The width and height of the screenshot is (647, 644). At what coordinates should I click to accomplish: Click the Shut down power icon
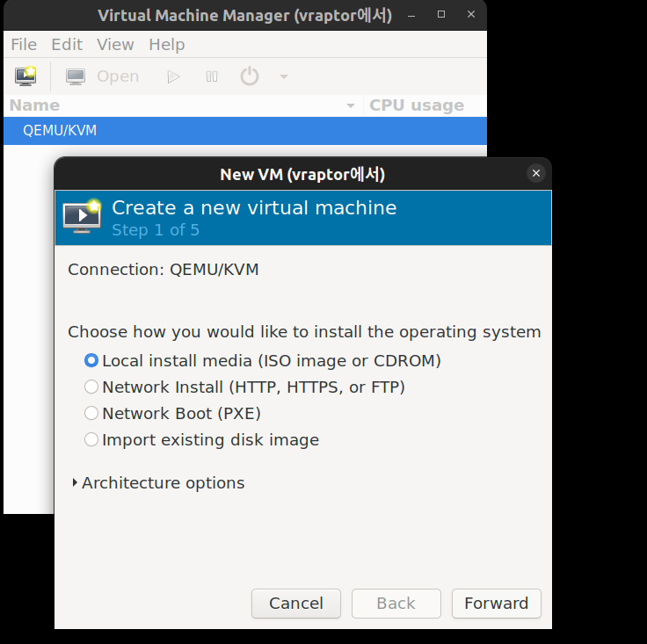(250, 76)
